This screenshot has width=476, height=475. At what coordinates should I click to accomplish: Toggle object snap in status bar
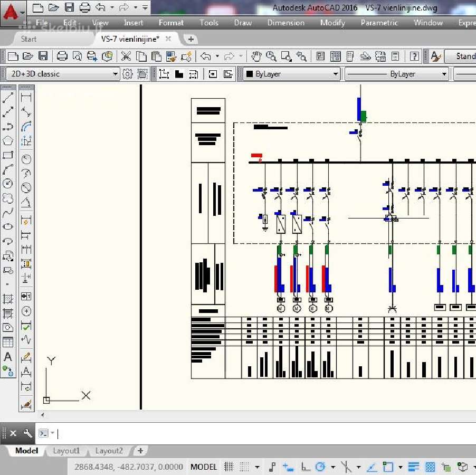tap(388, 467)
